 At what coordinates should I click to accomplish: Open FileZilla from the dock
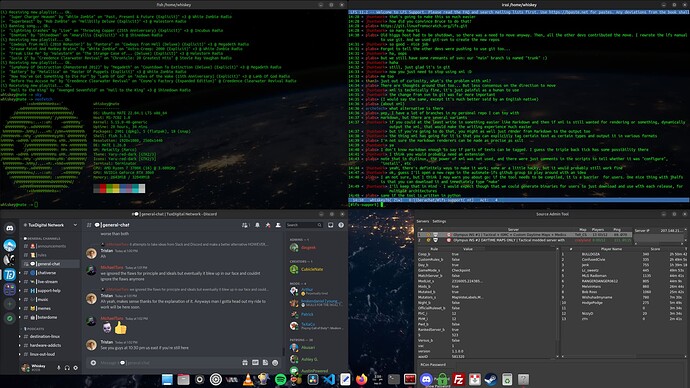459,379
